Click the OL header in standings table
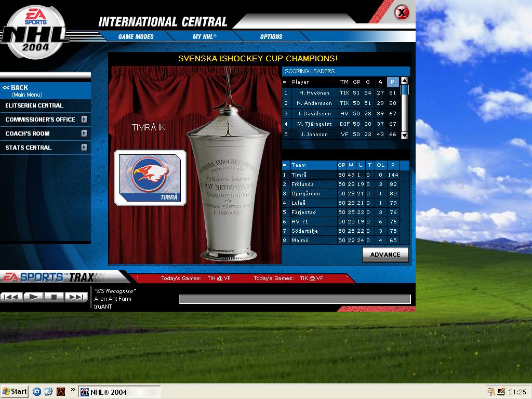 (381, 165)
